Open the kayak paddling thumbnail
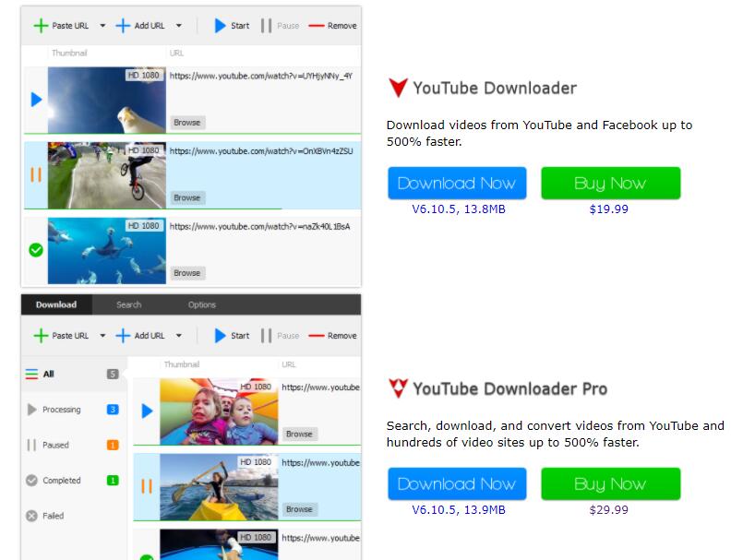Viewport: 731px width, 560px height. pos(219,487)
